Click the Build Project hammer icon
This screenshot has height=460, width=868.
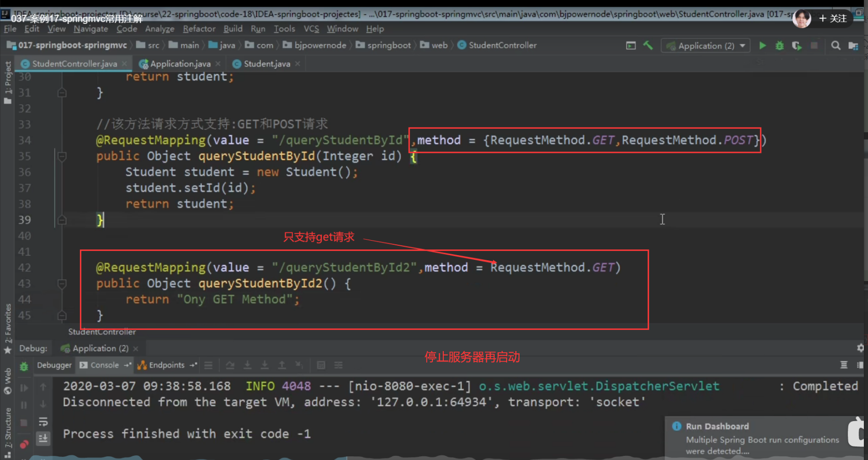(x=648, y=46)
